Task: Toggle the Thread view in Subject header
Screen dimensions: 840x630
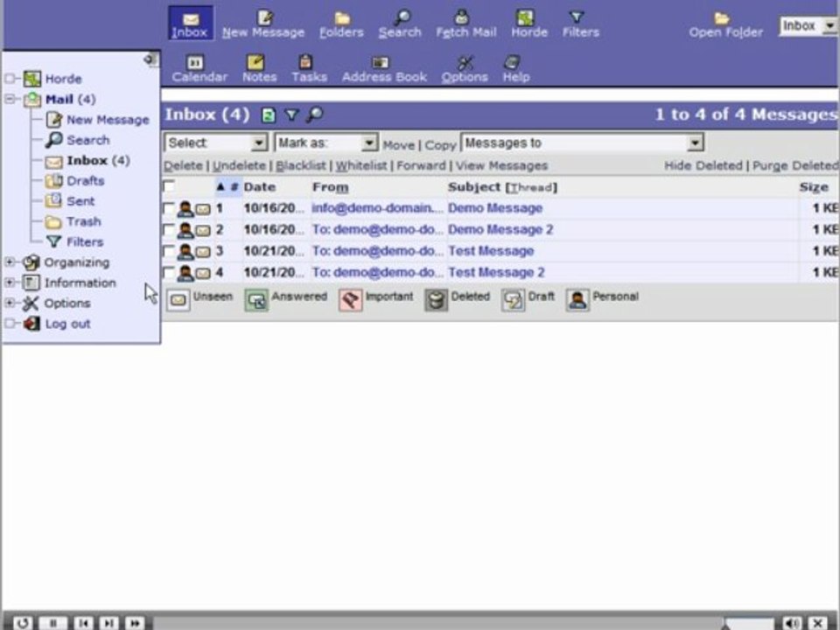Action: [531, 187]
